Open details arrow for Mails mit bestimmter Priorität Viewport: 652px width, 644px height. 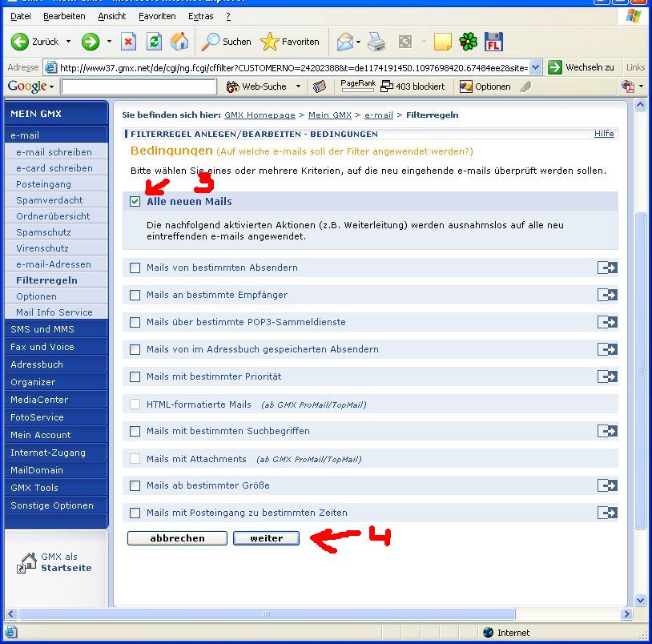(607, 376)
